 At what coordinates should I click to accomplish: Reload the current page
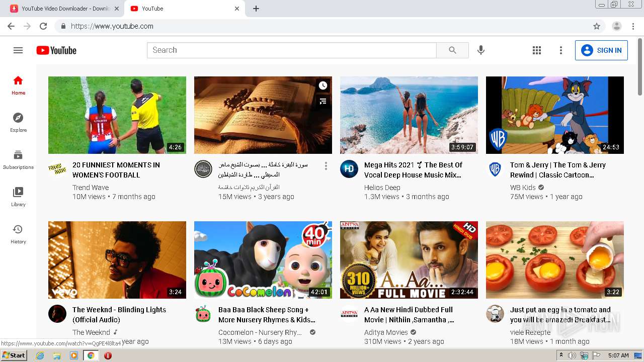[x=43, y=26]
